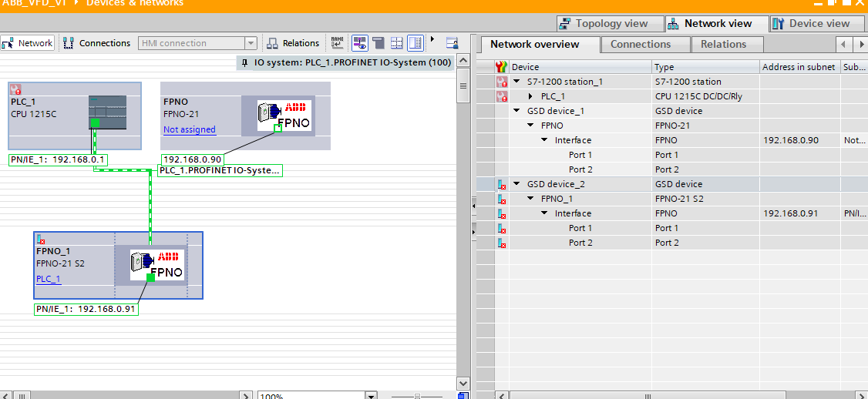The image size is (868, 399).
Task: Collapse the Interface node under FPNO_1
Action: point(545,213)
